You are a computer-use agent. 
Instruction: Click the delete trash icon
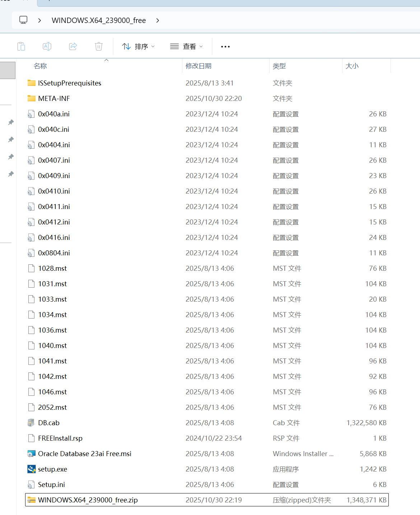99,46
